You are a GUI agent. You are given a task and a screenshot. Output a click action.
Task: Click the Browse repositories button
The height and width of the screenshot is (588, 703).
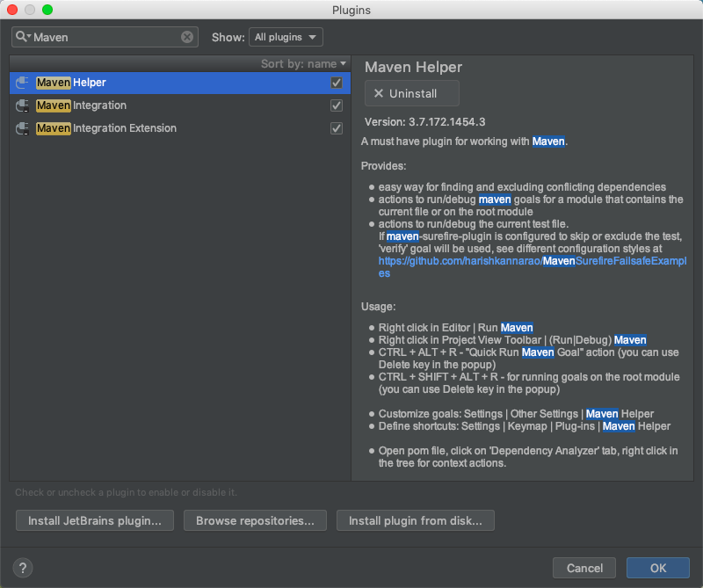tap(255, 520)
